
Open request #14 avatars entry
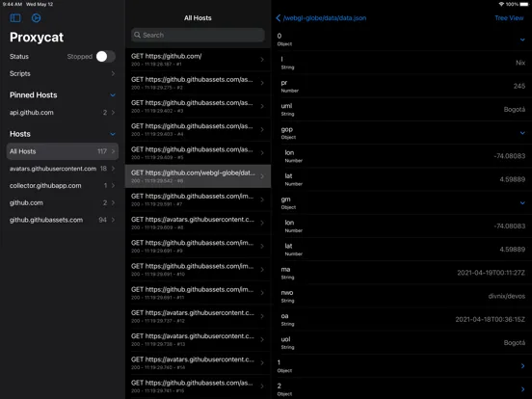[198, 363]
